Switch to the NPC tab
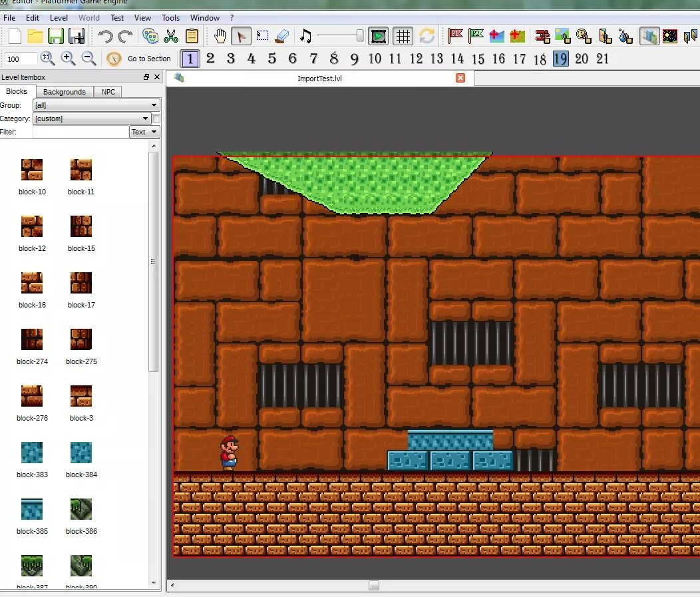Screen dimensions: 700x597 point(108,92)
